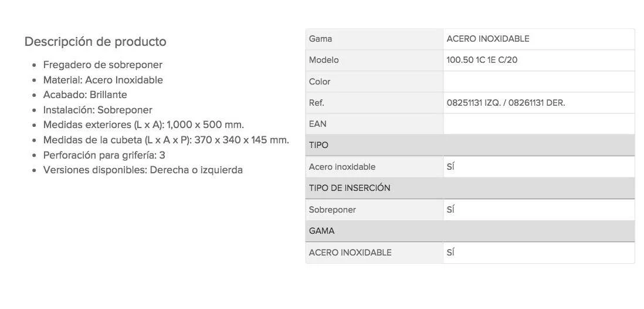This screenshot has width=644, height=309.
Task: Click the TIPO DE INSERCIÓN header row
Action: 470,188
